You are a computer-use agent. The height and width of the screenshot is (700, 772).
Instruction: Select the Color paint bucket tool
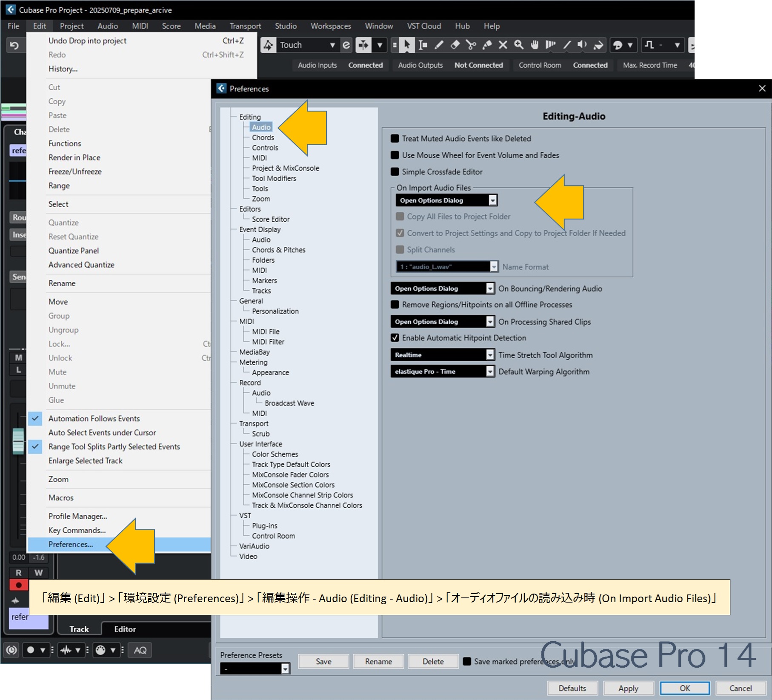tap(598, 45)
